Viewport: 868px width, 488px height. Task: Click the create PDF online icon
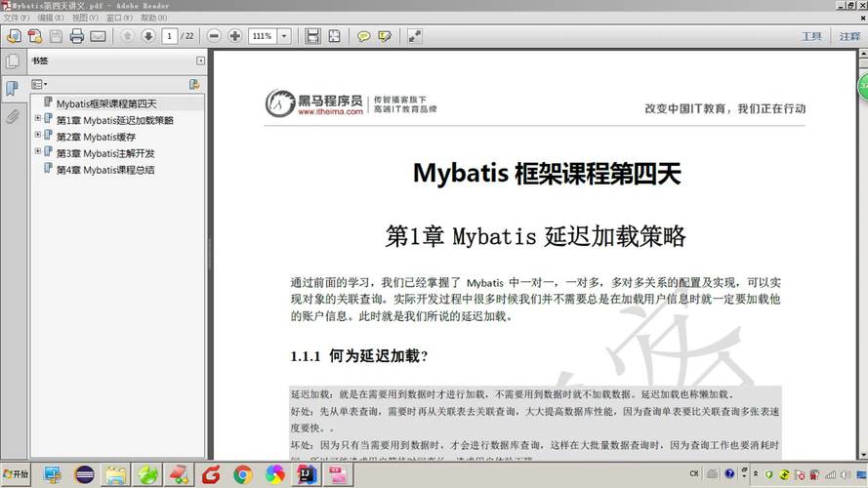coord(14,36)
